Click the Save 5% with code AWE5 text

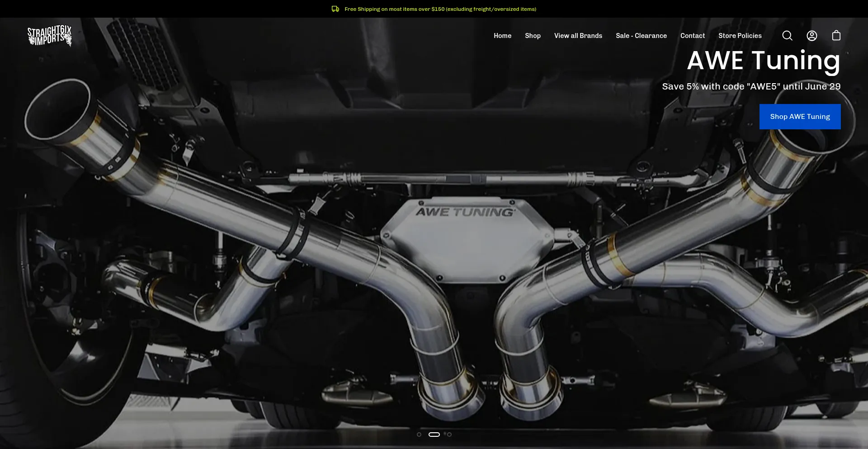pyautogui.click(x=751, y=86)
